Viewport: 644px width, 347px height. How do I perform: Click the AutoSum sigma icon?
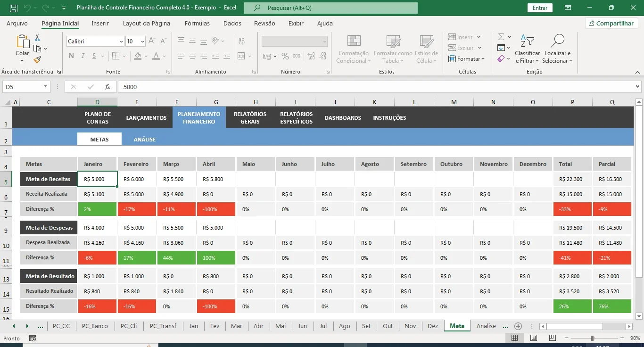point(501,37)
